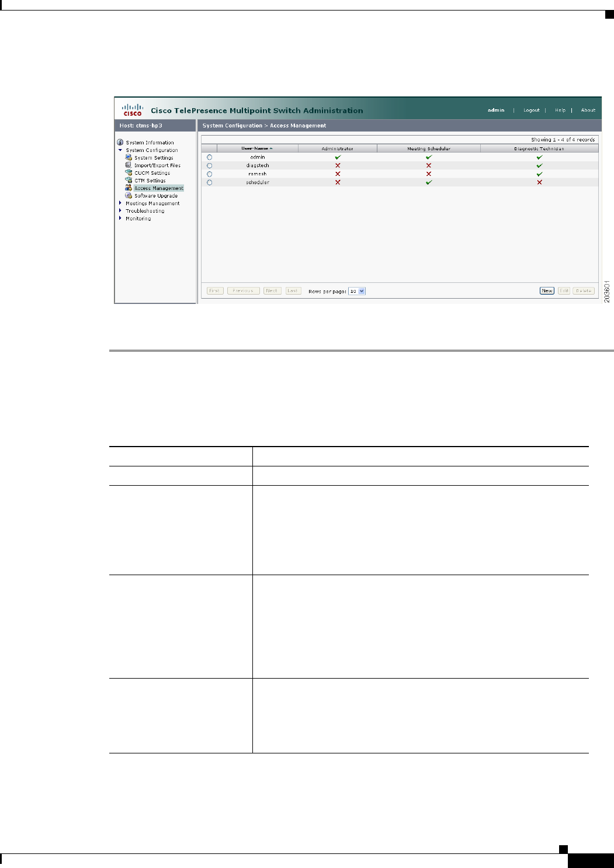Click diagstech's Meeting Scheduler red X
Viewport: 614px width, 868px height.
[429, 165]
